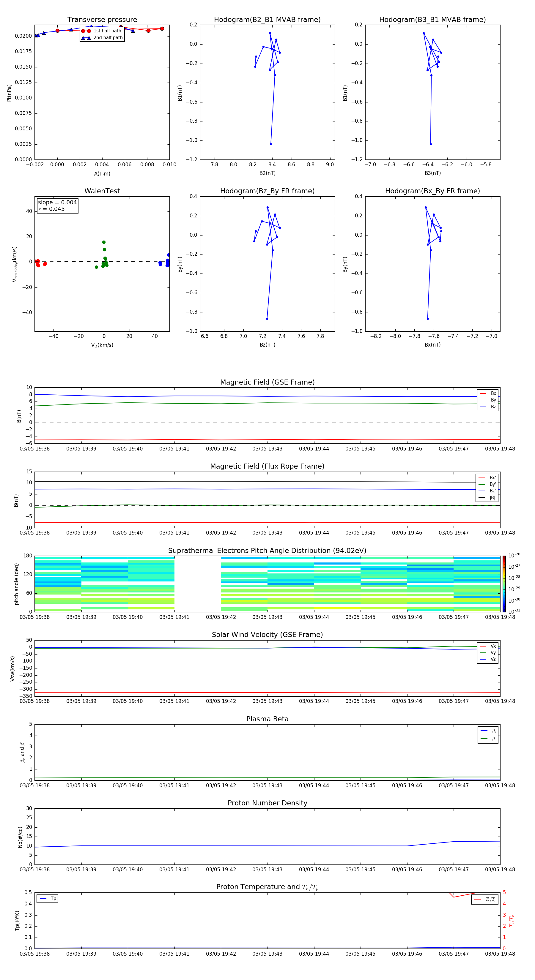
Task: Click the 'pitch angle (deg)' axis label
Action: click(16, 584)
